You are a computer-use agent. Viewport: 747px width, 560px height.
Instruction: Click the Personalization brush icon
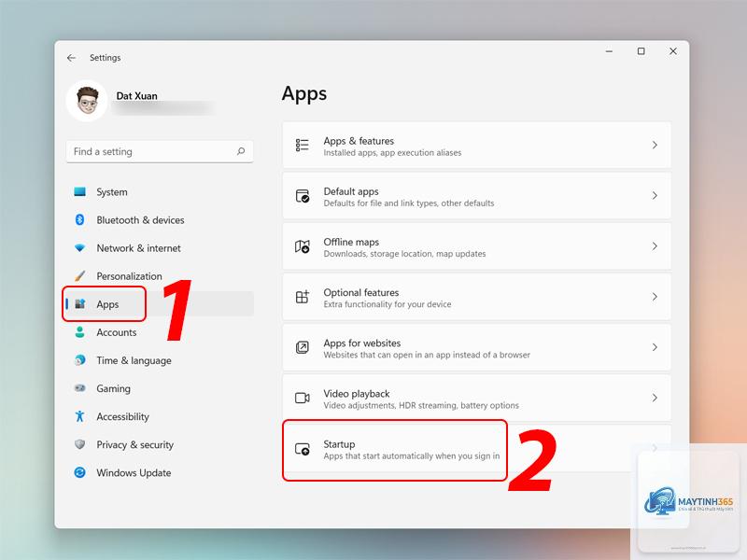click(80, 275)
